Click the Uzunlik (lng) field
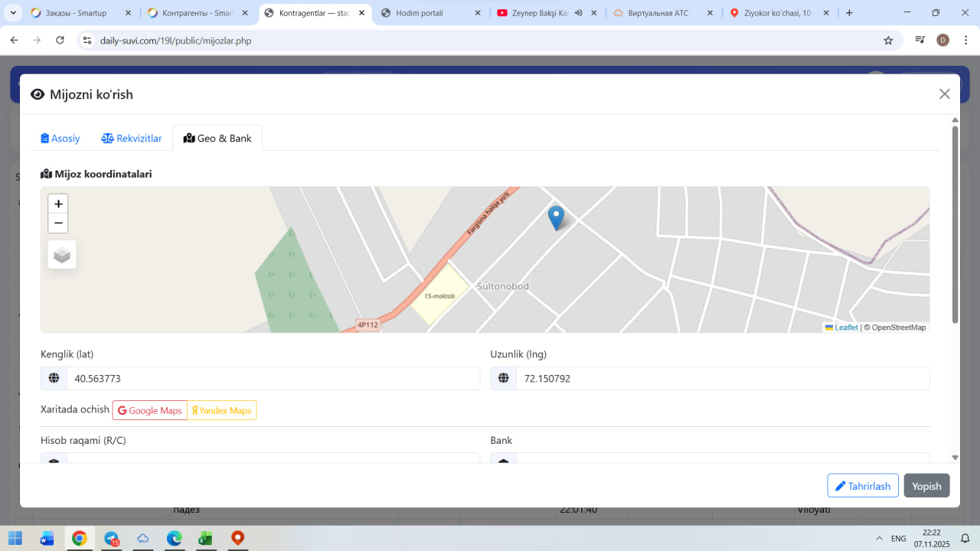 coord(723,378)
